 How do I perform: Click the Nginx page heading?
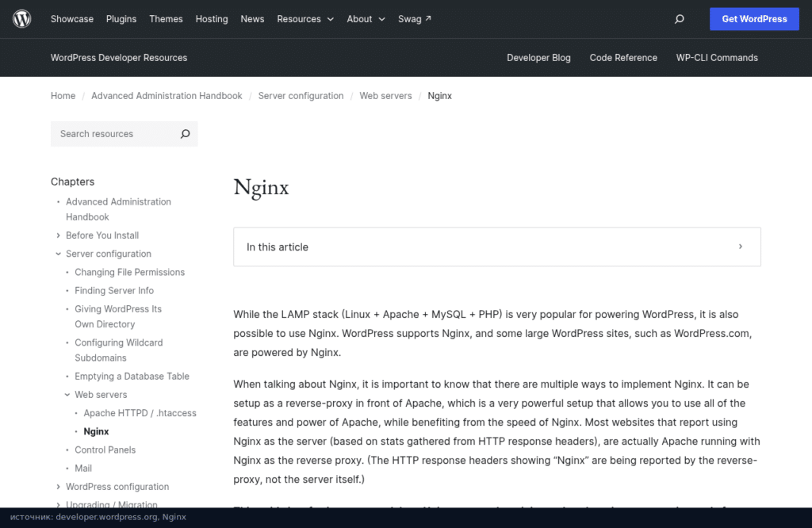point(261,188)
